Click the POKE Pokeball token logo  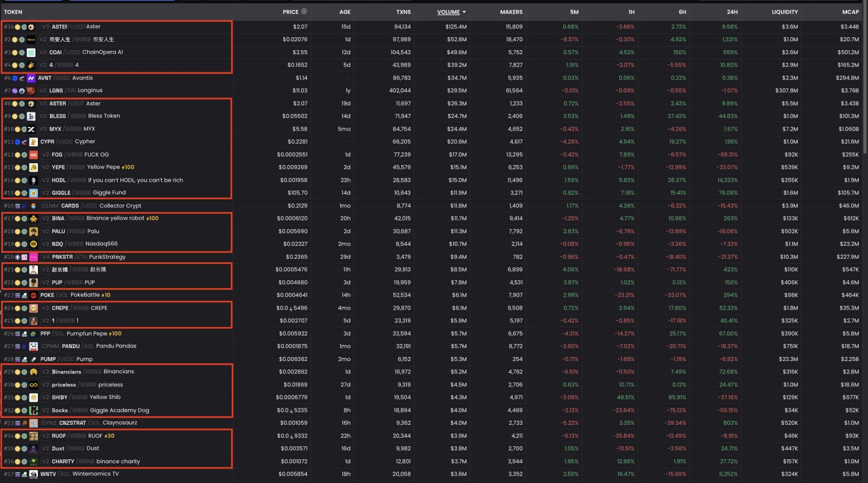pyautogui.click(x=33, y=295)
